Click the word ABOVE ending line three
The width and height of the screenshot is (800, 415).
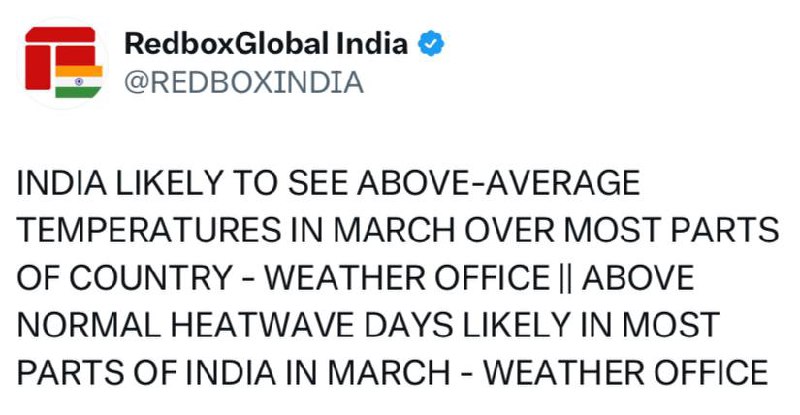pyautogui.click(x=638, y=278)
